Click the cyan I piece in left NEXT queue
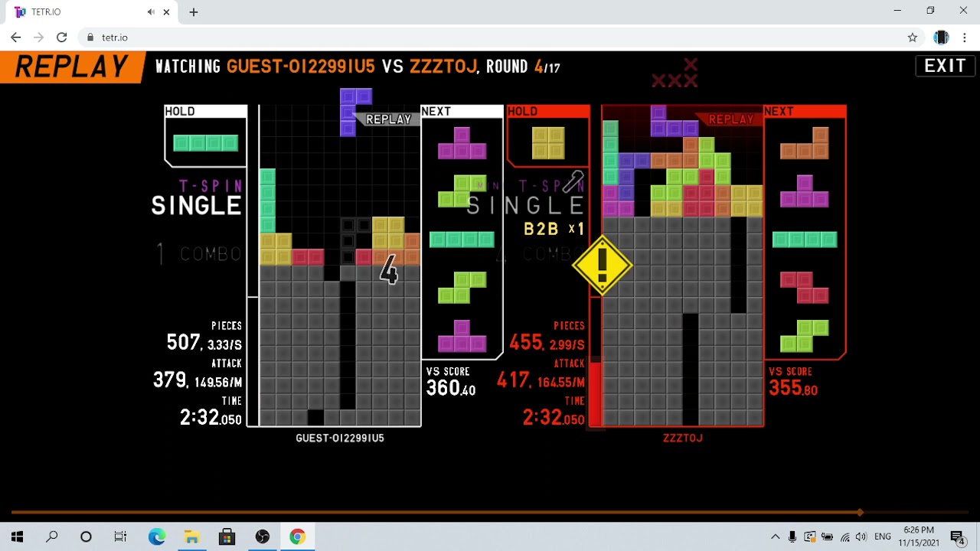This screenshot has width=980, height=551. [x=462, y=240]
